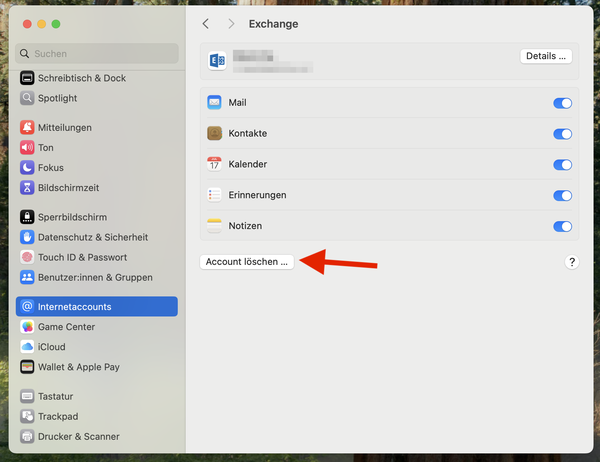Select the Fokus moon icon
600x462 pixels.
click(27, 168)
